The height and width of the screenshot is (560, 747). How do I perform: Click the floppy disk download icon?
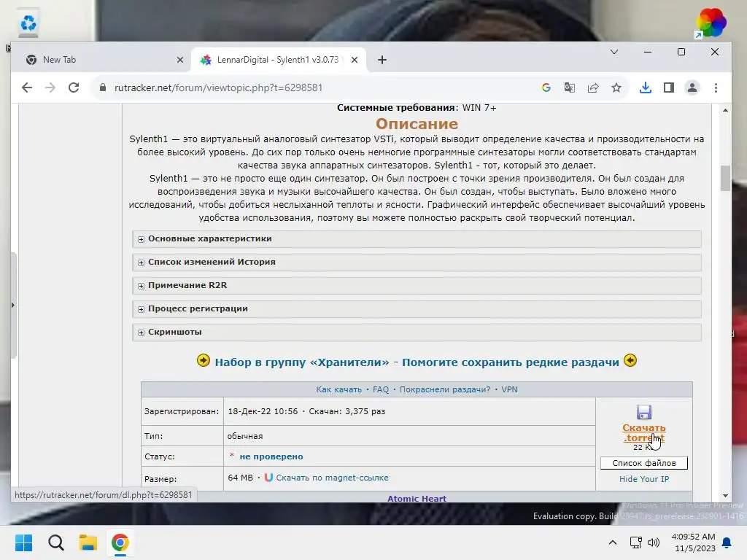[644, 412]
